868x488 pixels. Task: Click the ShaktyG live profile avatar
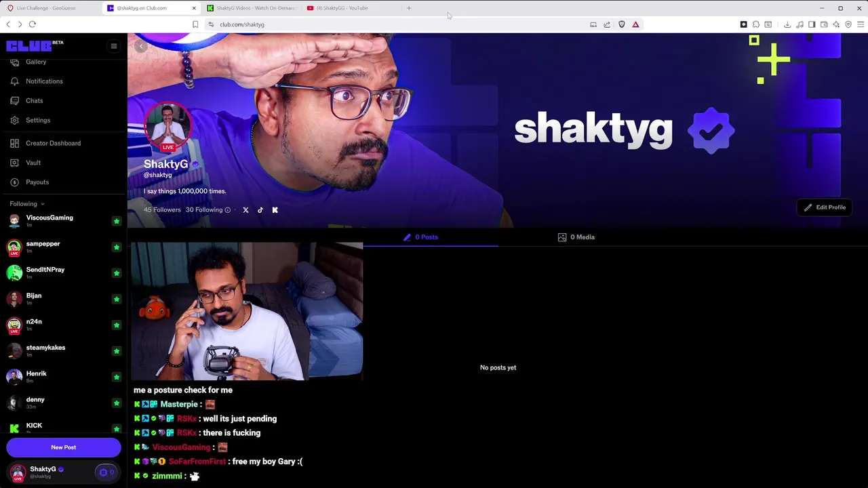167,127
